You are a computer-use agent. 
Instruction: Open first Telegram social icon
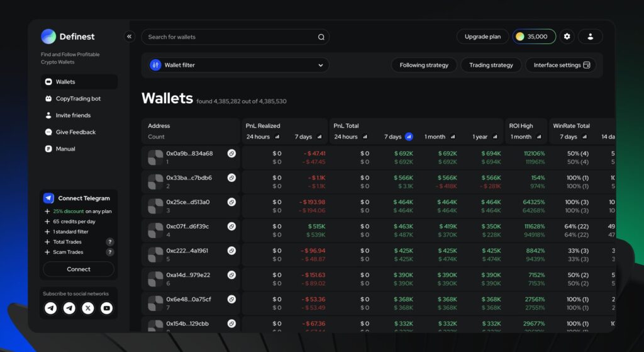point(50,308)
